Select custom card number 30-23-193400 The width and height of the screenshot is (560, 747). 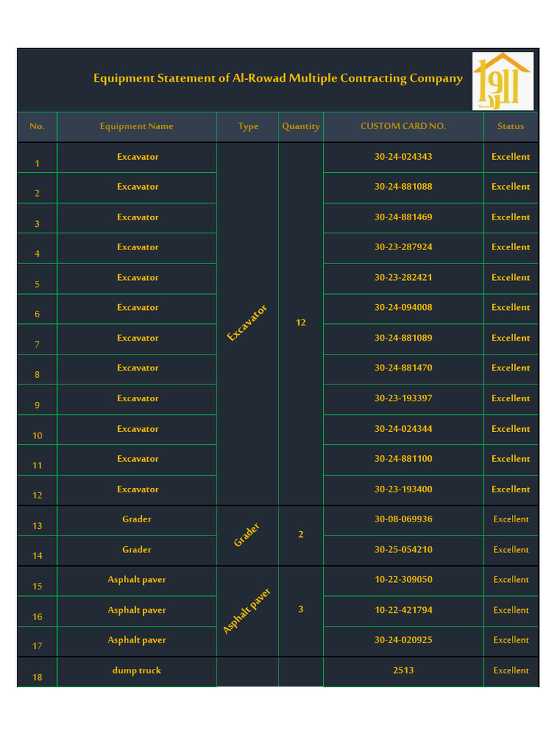point(403,489)
